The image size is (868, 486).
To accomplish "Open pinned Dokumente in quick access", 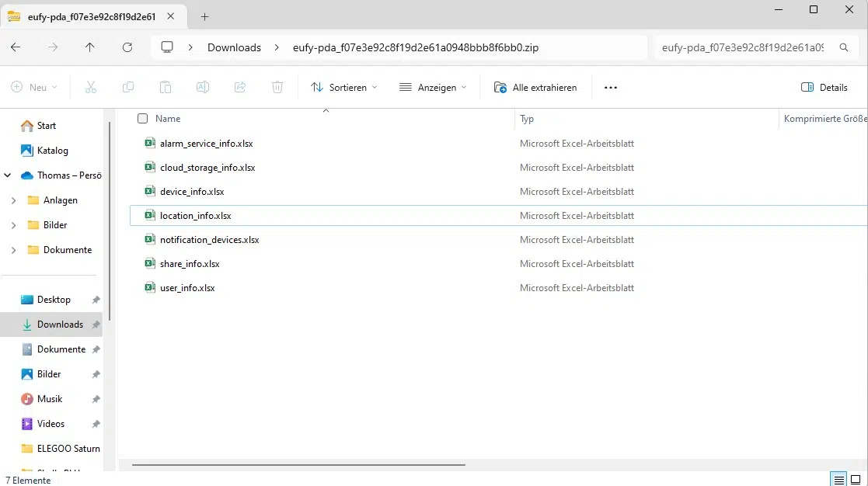I will click(x=61, y=349).
